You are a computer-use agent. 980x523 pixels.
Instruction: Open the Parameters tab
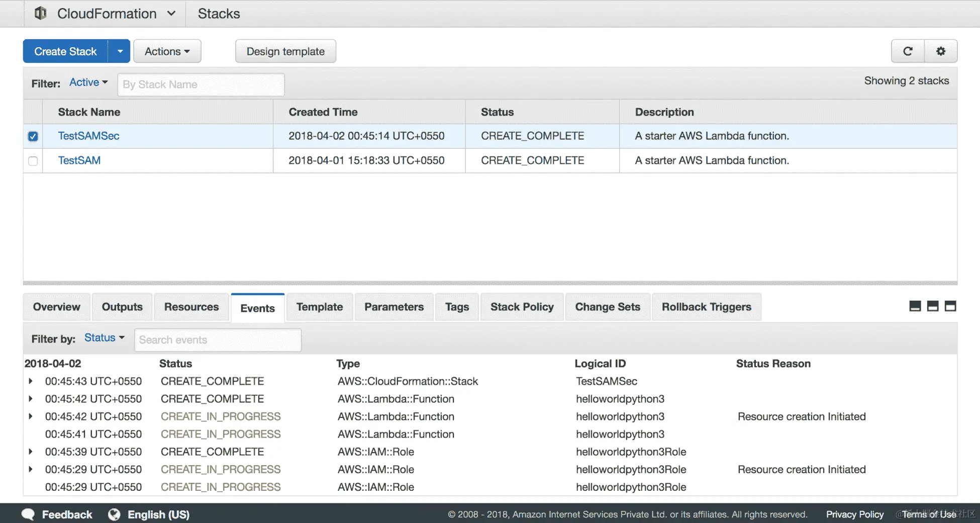[394, 307]
